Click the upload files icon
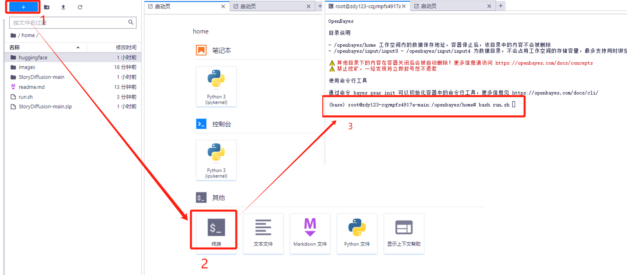644x275 pixels. point(63,7)
